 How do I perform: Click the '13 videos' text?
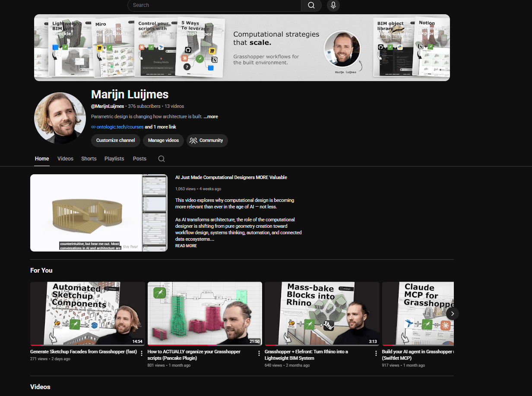pyautogui.click(x=174, y=106)
